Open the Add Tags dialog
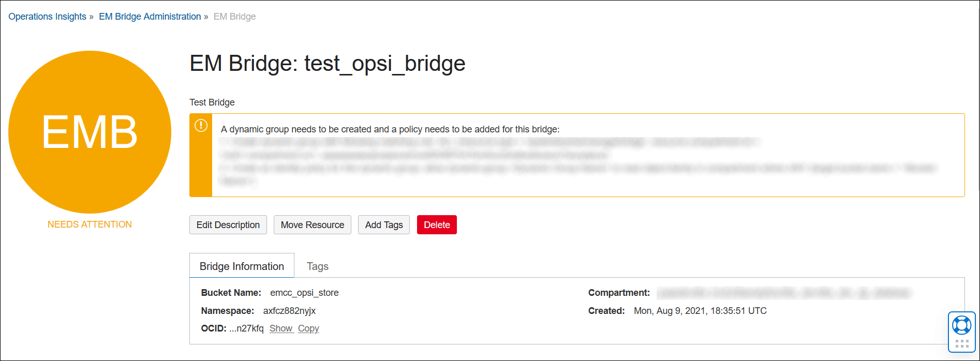Screen dimensions: 980x361 (x=383, y=225)
